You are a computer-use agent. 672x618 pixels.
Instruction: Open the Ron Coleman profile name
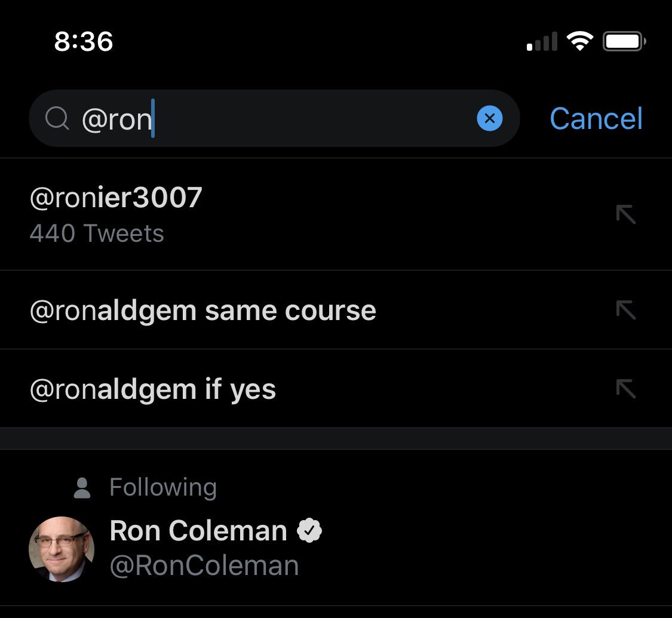click(x=198, y=531)
